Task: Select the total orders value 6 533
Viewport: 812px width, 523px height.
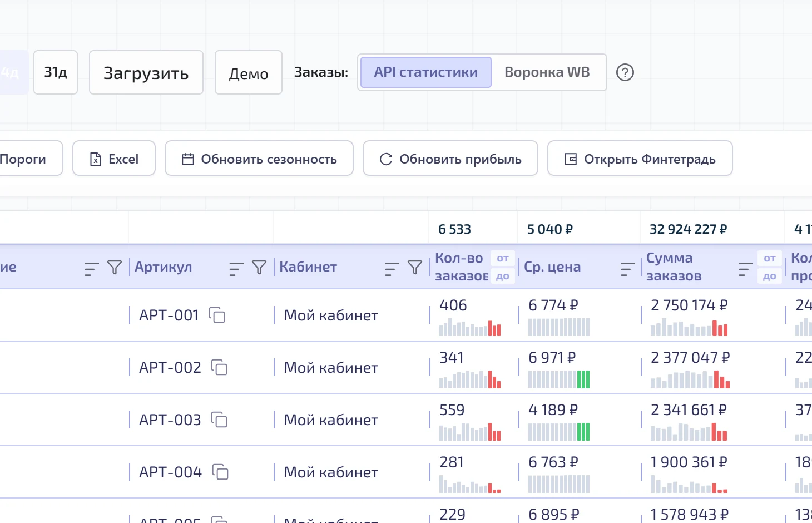Action: coord(454,229)
